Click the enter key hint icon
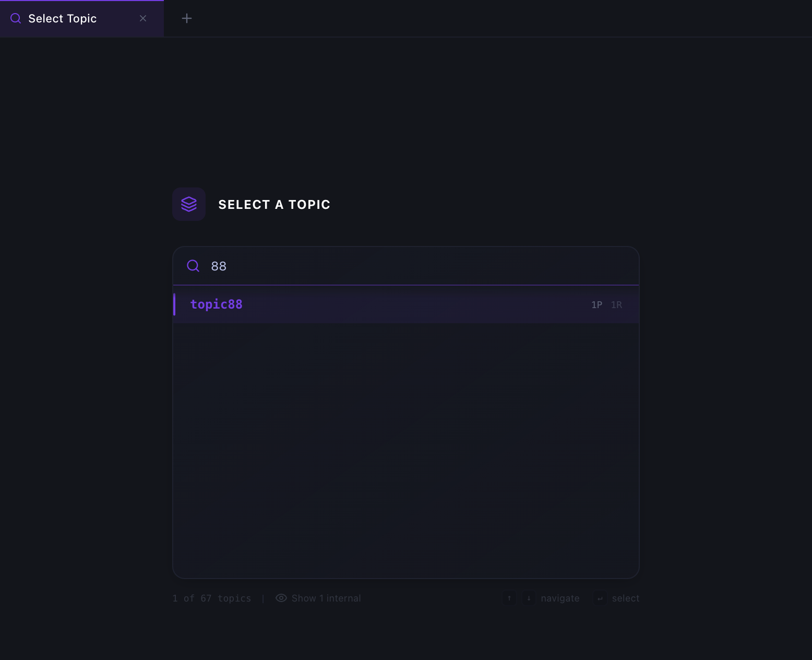 coord(600,598)
